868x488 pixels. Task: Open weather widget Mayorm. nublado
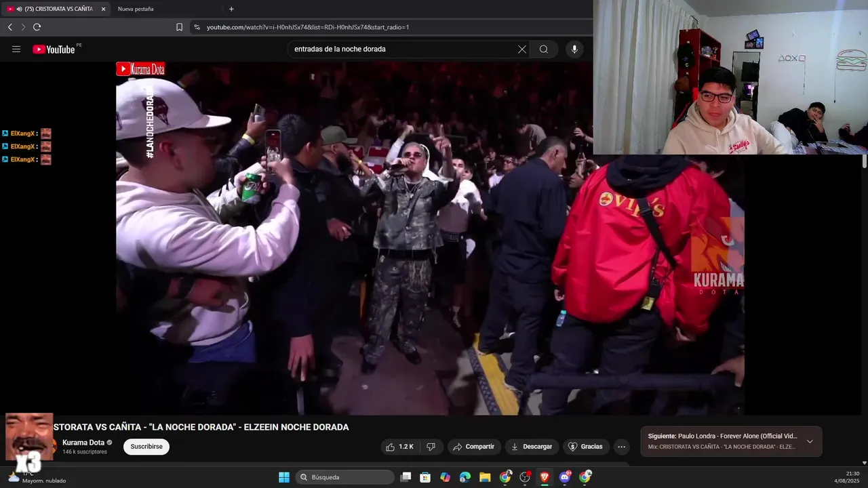point(37,477)
